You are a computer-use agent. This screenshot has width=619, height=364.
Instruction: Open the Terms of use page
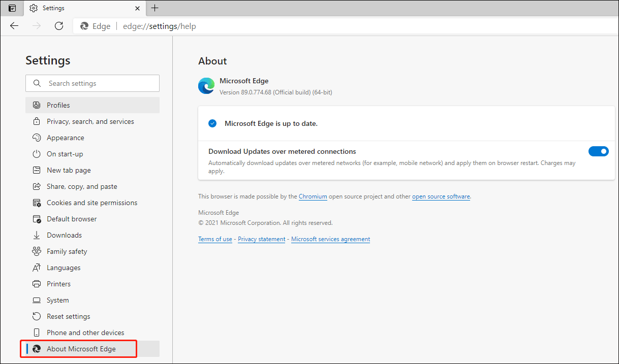point(215,239)
